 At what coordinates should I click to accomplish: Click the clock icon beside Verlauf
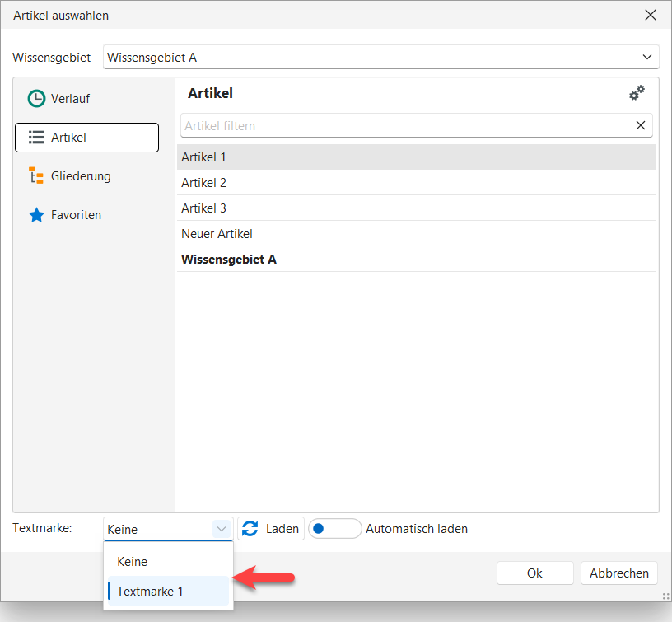36,99
